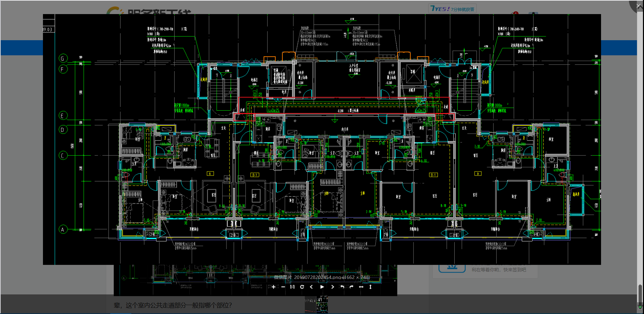The height and width of the screenshot is (314, 644).
Task: Open the 7YES! 7分钟就获答 banner
Action: [452, 9]
